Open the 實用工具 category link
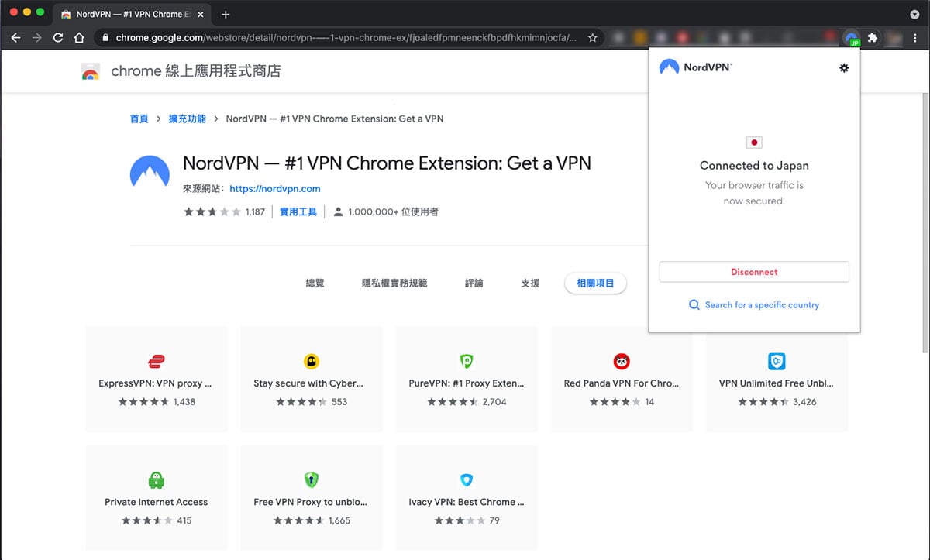 [x=298, y=211]
